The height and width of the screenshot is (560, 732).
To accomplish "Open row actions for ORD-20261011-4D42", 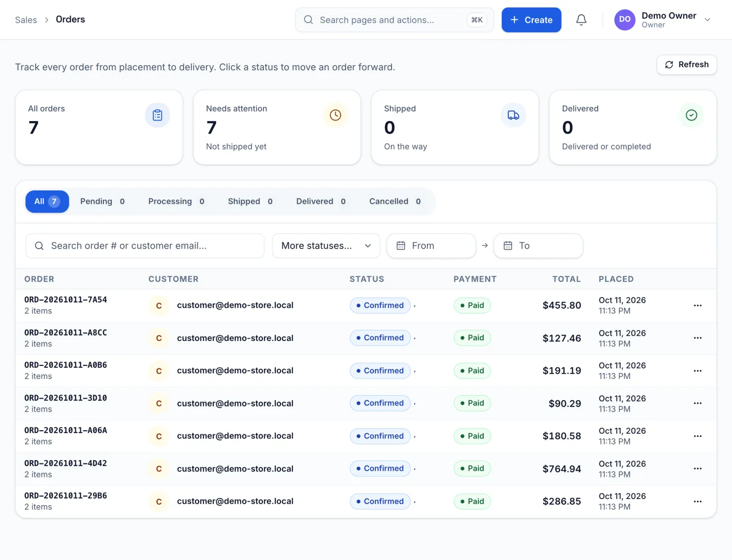I will pyautogui.click(x=698, y=469).
